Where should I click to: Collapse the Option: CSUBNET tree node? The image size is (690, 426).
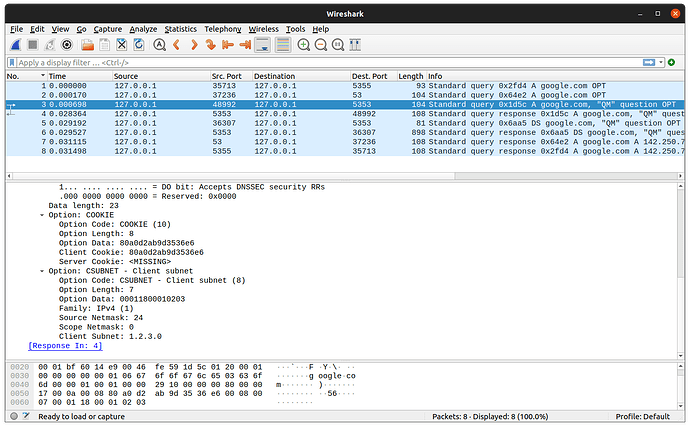(42, 271)
